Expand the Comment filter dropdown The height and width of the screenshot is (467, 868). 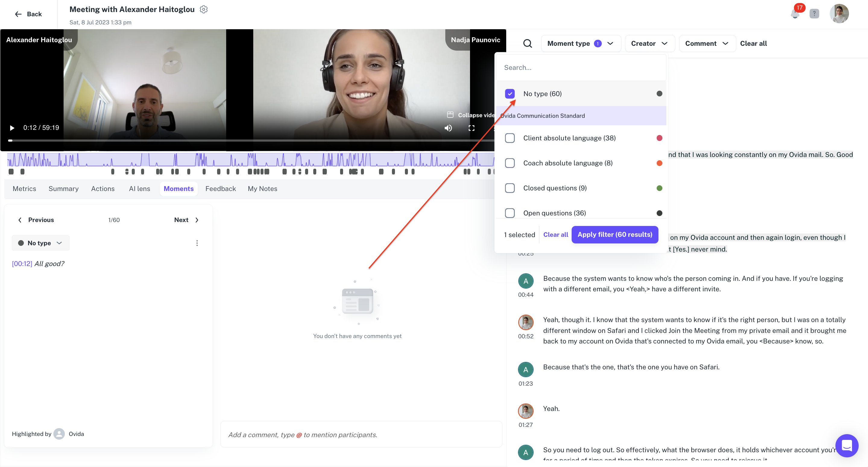pyautogui.click(x=707, y=43)
